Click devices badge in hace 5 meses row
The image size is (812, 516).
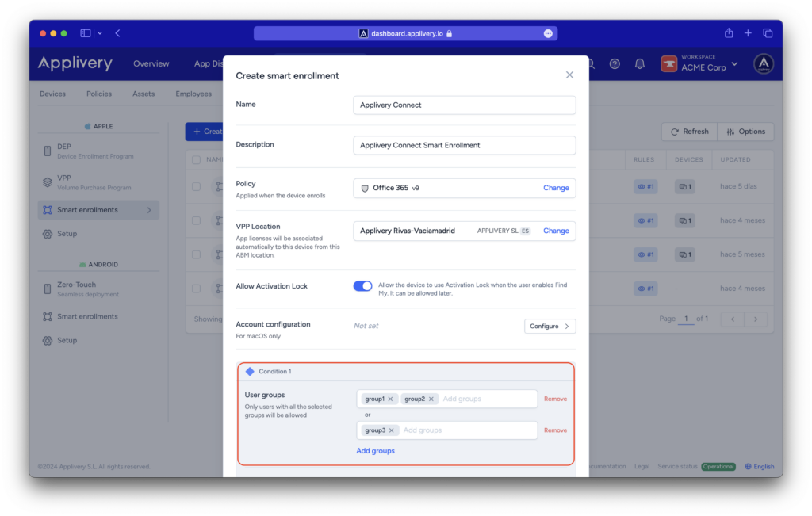tap(684, 254)
